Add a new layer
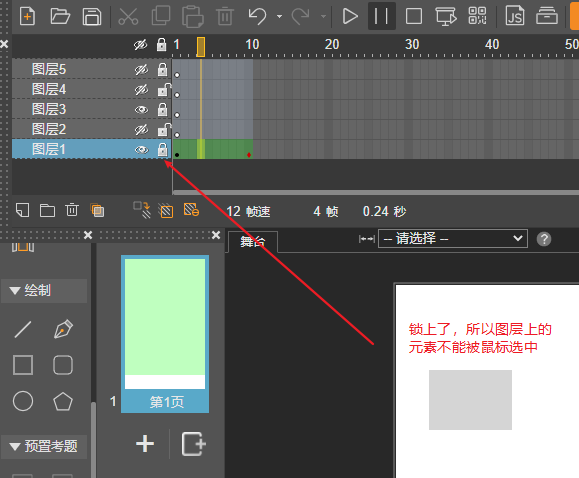579x478 pixels. [x=23, y=210]
